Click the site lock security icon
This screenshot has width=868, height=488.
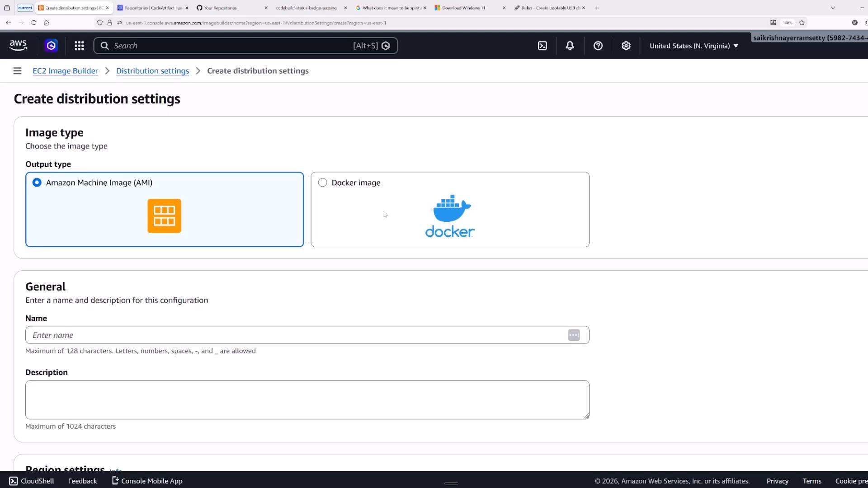click(x=109, y=23)
